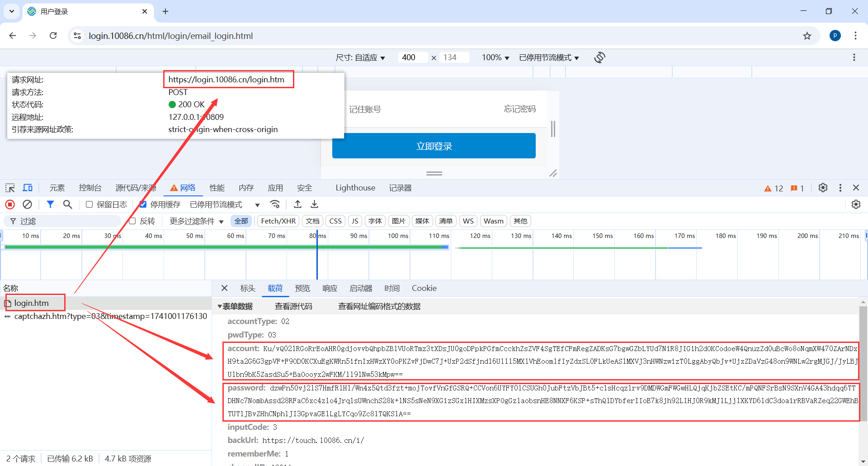The image size is (868, 466).
Task: Filter requests by 文档
Action: point(312,221)
